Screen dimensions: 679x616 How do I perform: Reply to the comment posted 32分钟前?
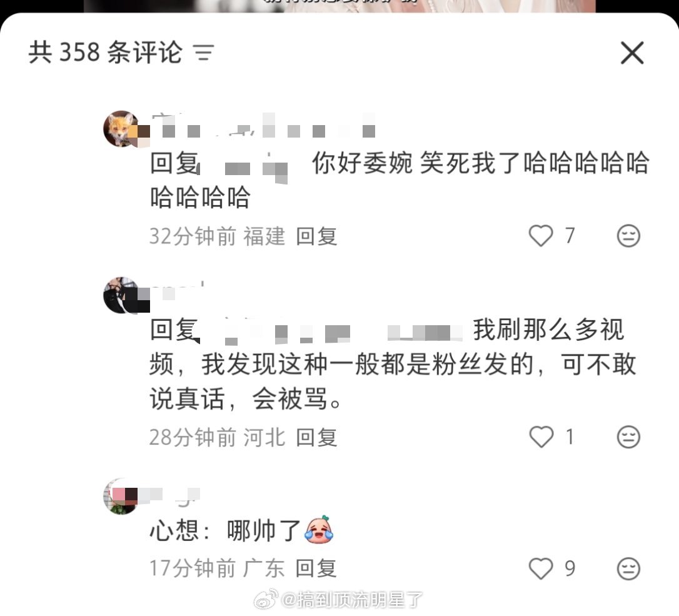pyautogui.click(x=316, y=236)
